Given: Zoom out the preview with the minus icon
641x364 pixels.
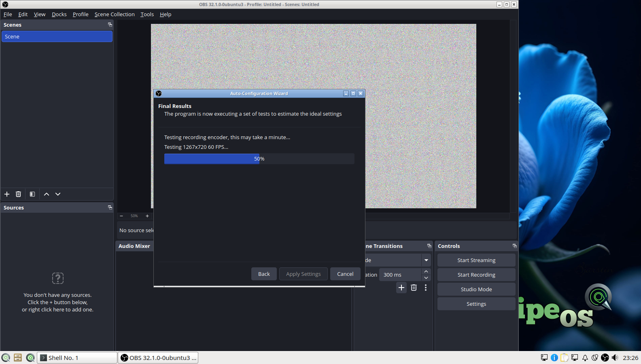Looking at the screenshot, I should (121, 216).
